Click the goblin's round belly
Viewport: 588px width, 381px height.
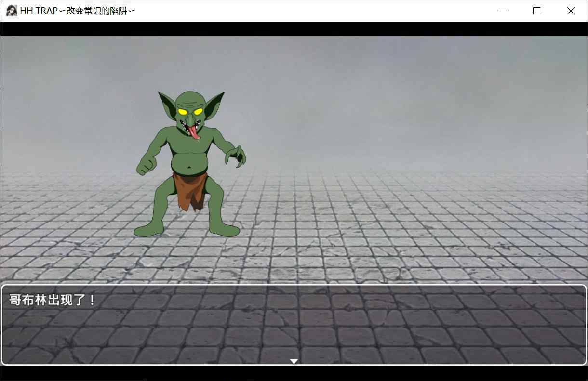(x=191, y=158)
